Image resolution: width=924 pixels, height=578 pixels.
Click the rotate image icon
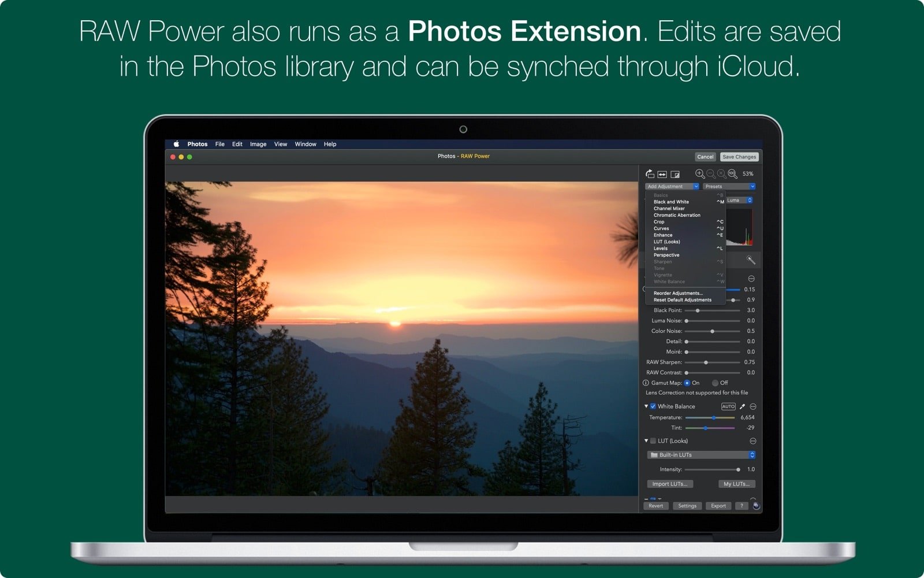649,173
